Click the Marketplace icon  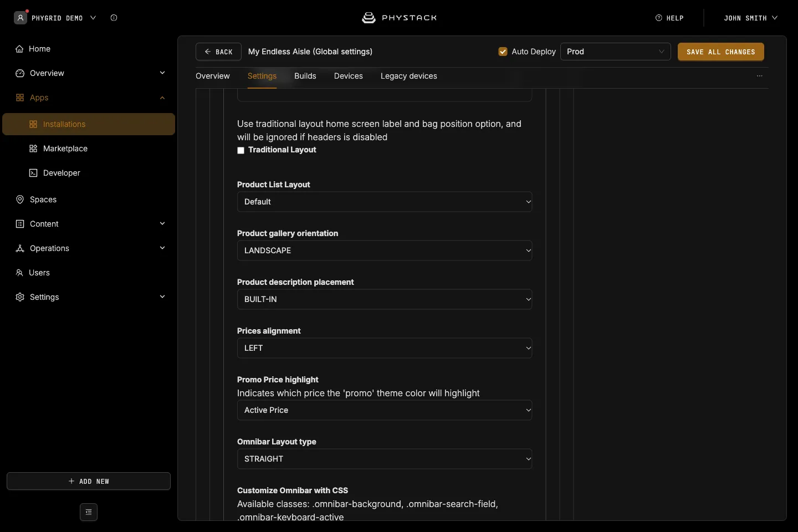pos(33,149)
